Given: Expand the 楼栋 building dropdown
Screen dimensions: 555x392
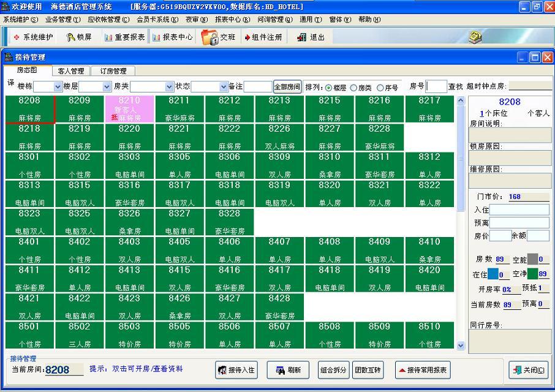Looking at the screenshot, I should (58, 87).
